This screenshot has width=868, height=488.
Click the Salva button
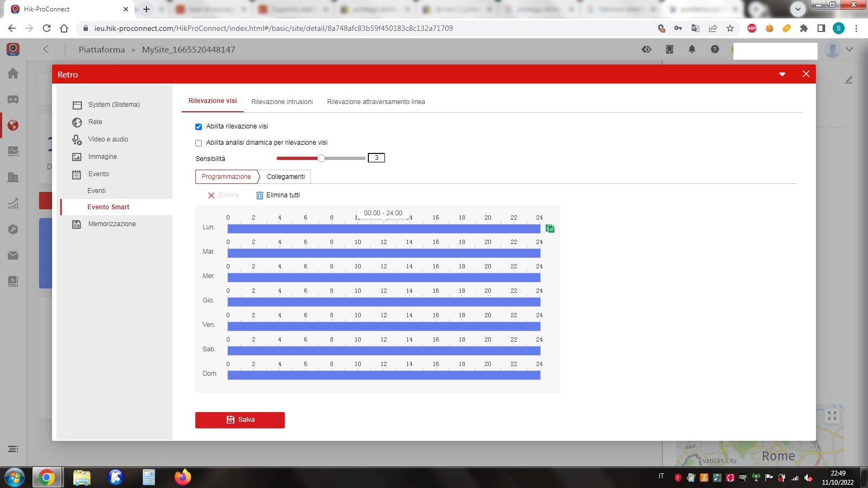240,420
